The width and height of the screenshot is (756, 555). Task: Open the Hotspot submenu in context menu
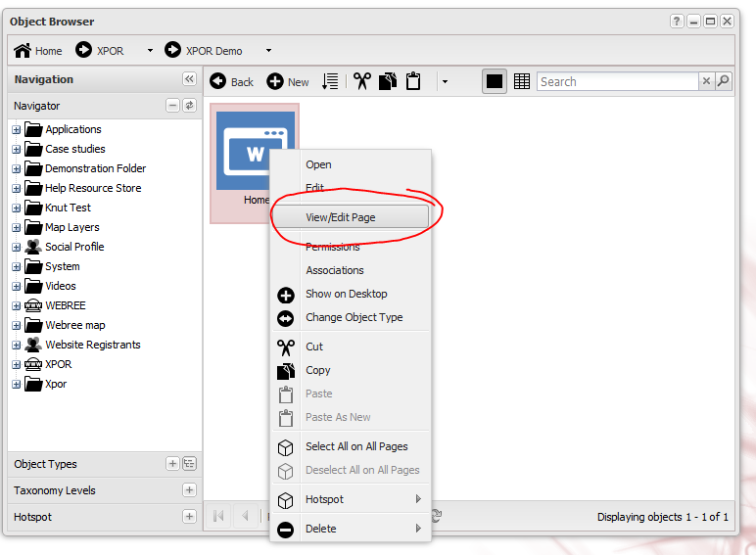(351, 499)
